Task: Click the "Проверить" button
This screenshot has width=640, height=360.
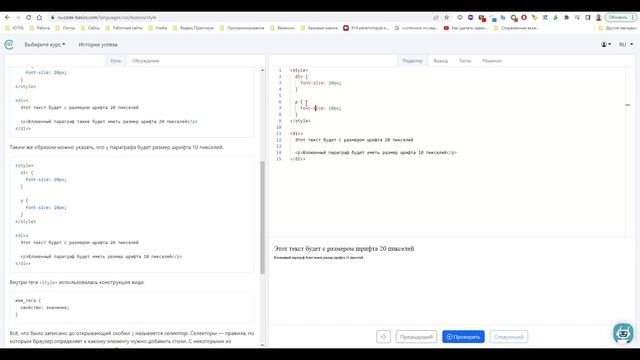Action: coord(463,337)
